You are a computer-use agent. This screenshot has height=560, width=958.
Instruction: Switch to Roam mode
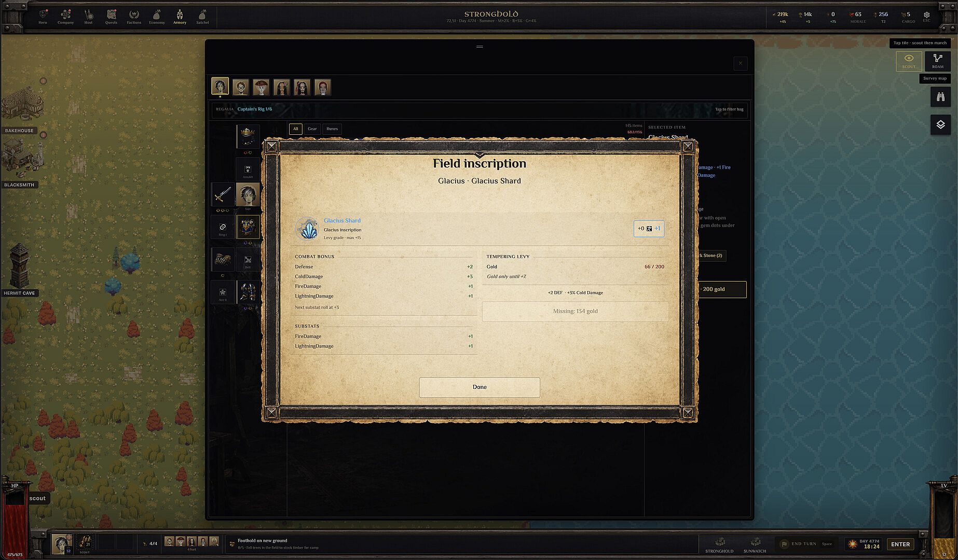938,61
